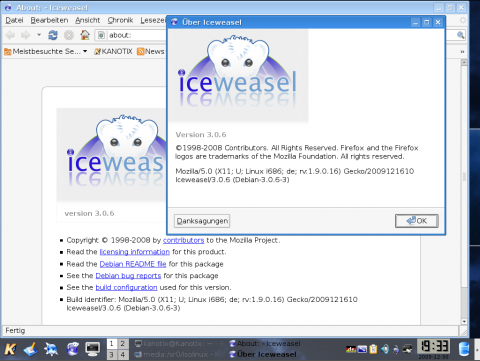This screenshot has height=361, width=480.
Task: Switch to virtual desktop 1
Action: 112,344
